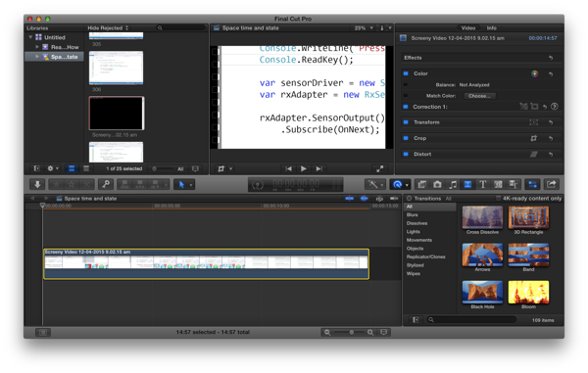Show the Generators browser icon
588x373 pixels.
[x=498, y=184]
